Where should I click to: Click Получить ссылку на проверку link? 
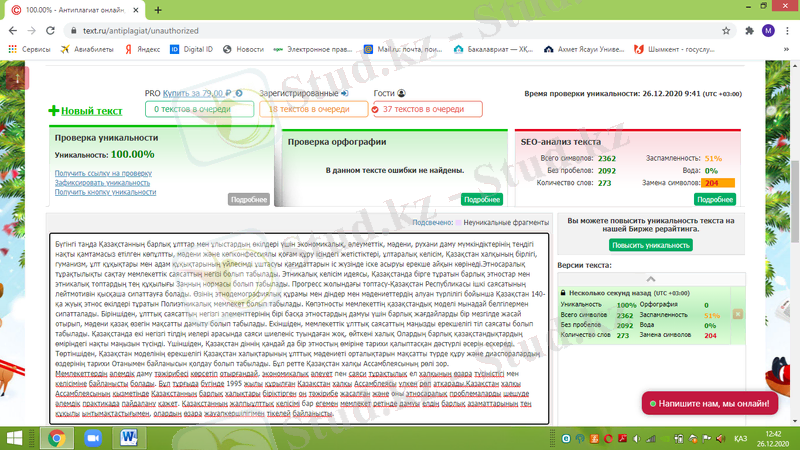pos(103,173)
